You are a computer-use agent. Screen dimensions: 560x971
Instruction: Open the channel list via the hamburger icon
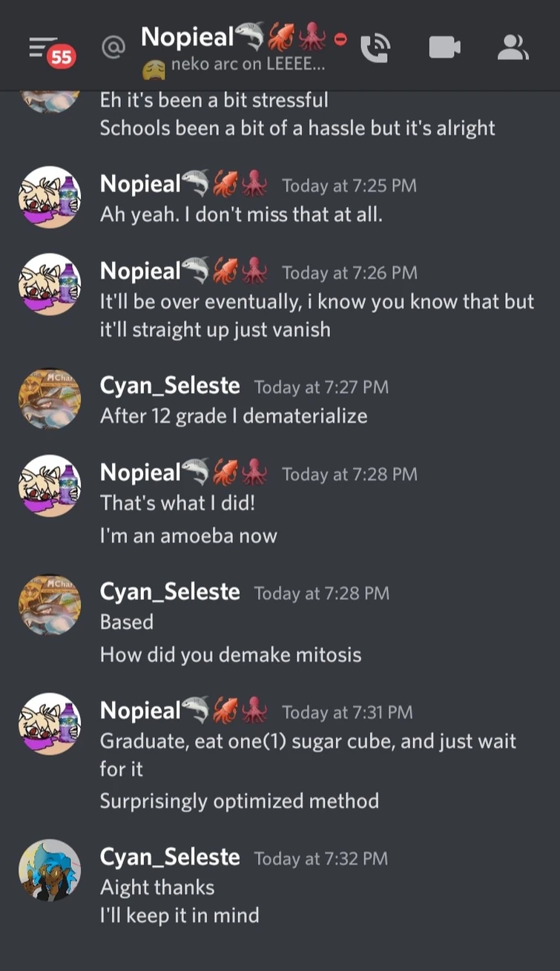point(37,45)
